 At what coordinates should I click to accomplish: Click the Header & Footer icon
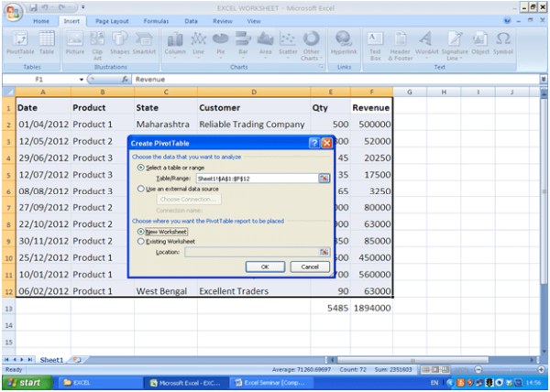[x=400, y=42]
